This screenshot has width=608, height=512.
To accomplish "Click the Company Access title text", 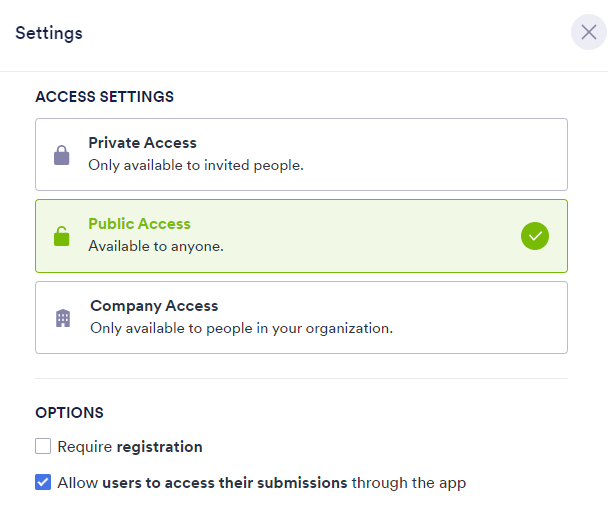I will coord(154,306).
